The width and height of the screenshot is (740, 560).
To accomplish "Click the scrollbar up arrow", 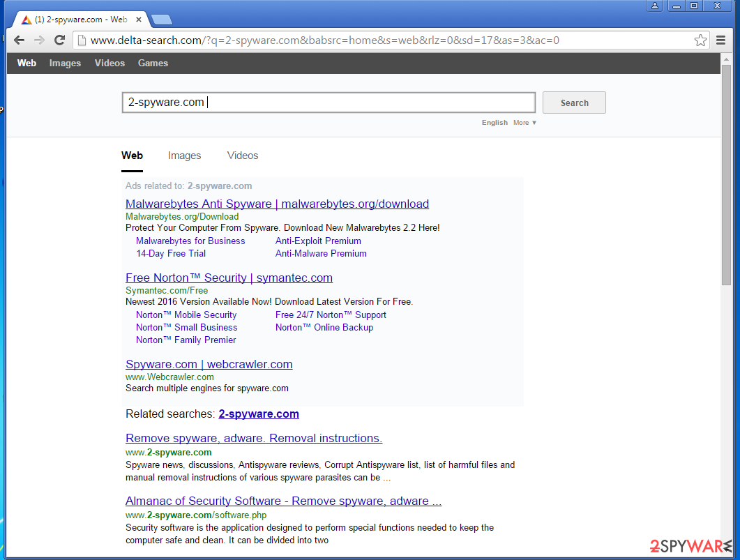I will click(726, 59).
